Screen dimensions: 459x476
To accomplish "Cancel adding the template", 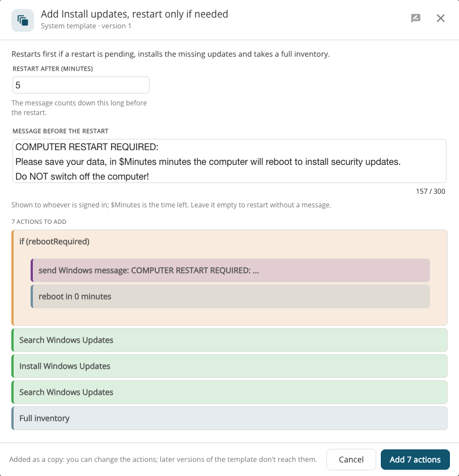I will [x=351, y=460].
